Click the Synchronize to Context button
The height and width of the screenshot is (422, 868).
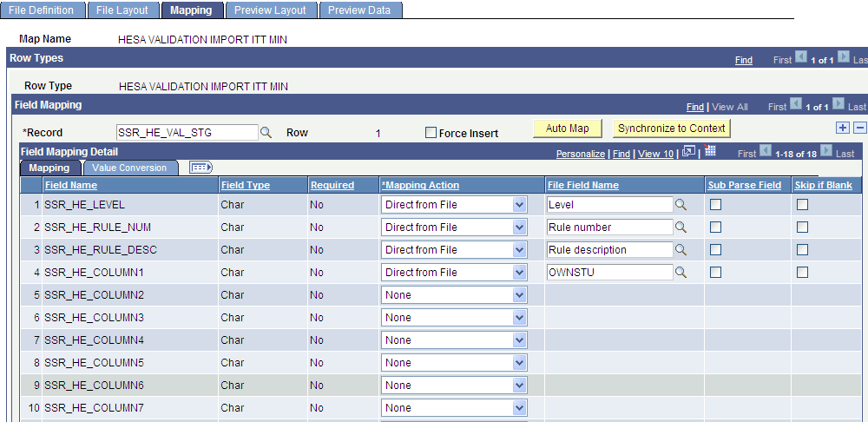tap(672, 129)
